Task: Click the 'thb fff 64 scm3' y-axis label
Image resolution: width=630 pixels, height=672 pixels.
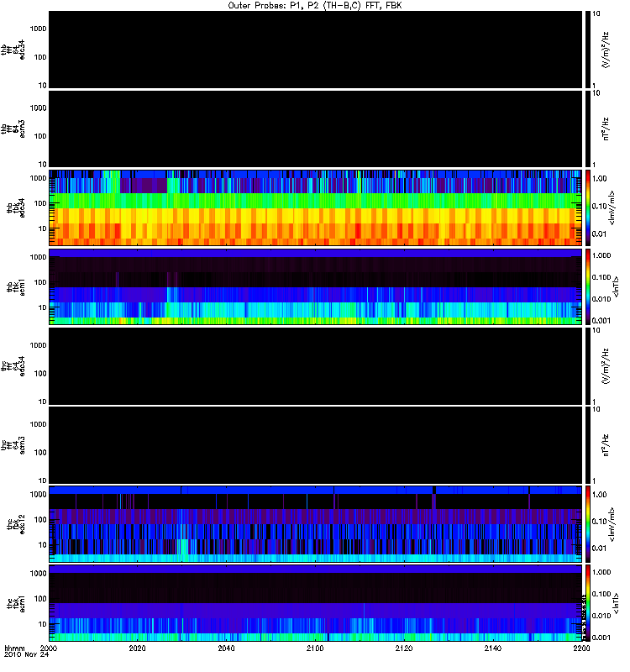Action: pyautogui.click(x=13, y=129)
